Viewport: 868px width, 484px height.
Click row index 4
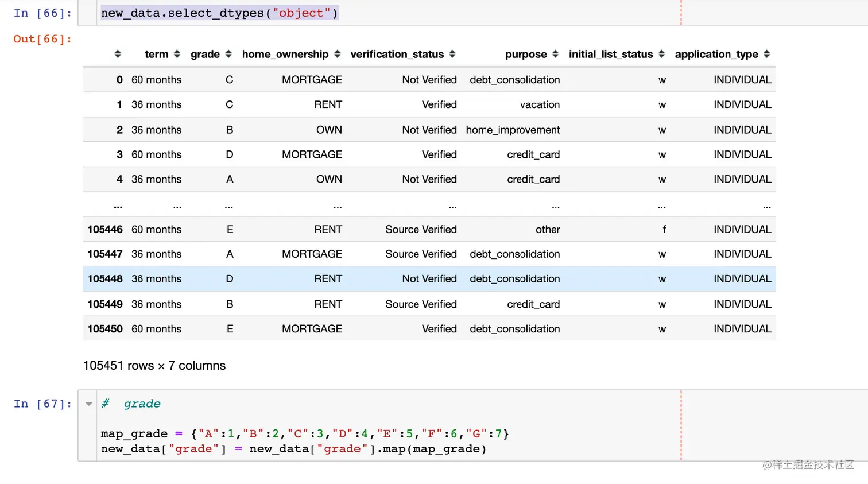pyautogui.click(x=119, y=179)
